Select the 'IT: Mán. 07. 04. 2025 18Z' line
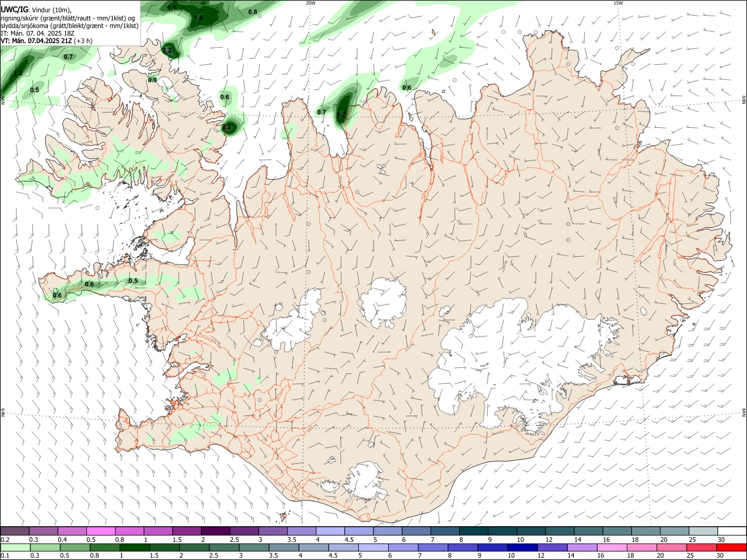747x560 pixels. 37,34
